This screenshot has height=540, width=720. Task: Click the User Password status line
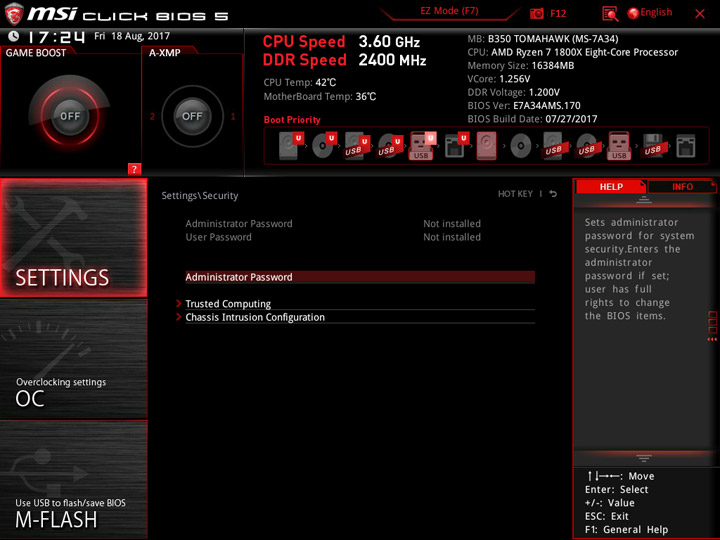point(333,237)
